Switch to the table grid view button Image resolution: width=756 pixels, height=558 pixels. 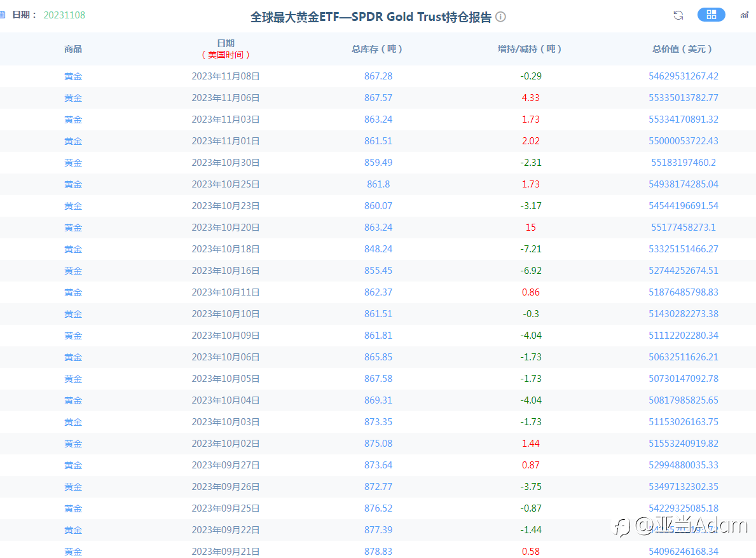[x=711, y=15]
